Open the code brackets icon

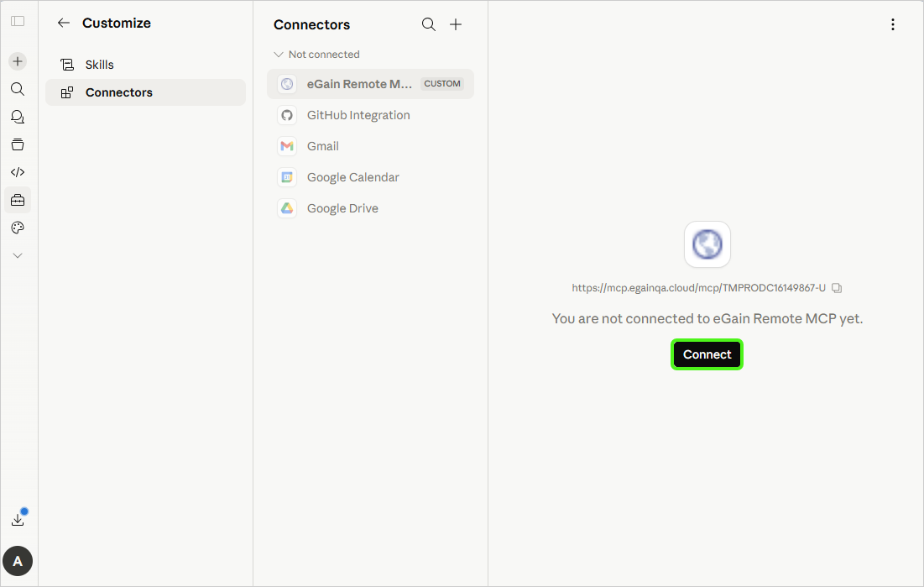click(x=18, y=172)
